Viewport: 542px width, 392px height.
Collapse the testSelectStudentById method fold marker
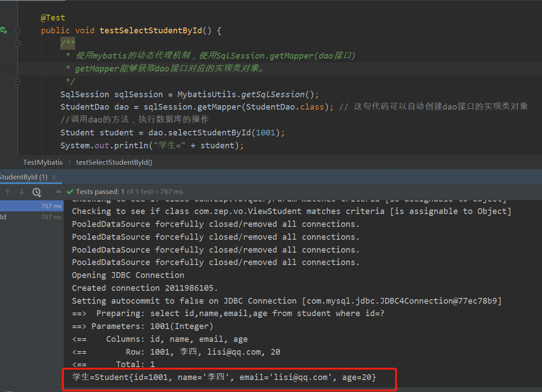[x=17, y=31]
